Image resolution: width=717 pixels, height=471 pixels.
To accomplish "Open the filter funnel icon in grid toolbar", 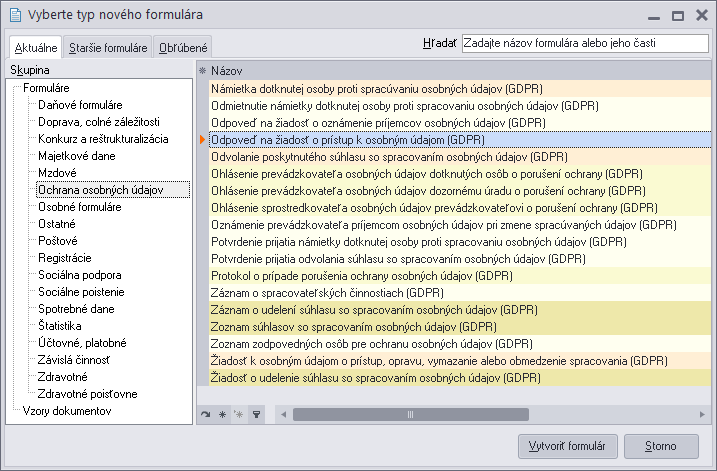I will click(257, 415).
